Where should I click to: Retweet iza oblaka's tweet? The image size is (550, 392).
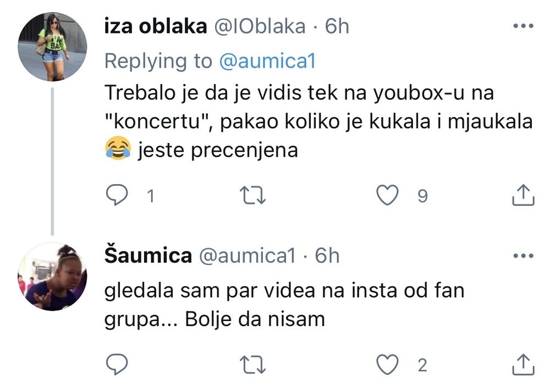[254, 196]
